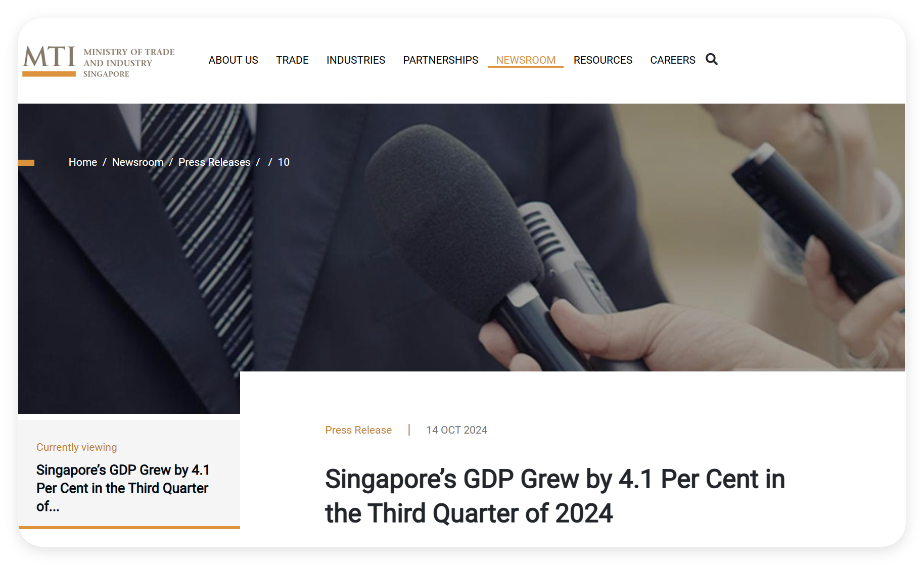The image size is (924, 565).
Task: Click the Singapore's GDP article headline
Action: [555, 496]
